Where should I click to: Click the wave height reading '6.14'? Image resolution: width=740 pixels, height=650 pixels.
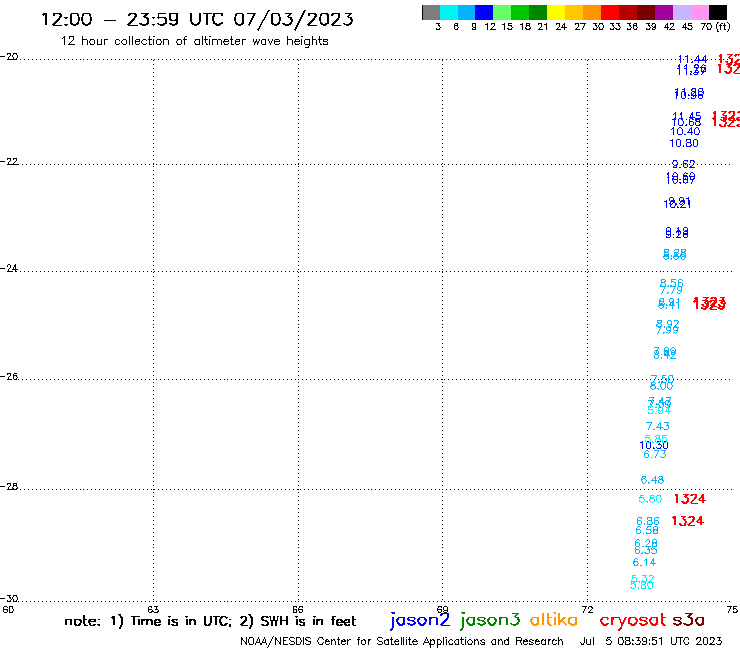(644, 562)
